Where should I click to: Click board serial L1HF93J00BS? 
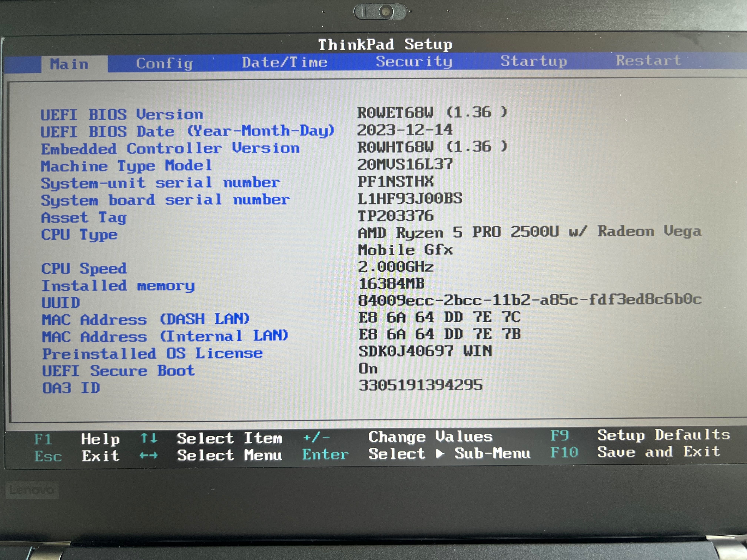pos(410,199)
